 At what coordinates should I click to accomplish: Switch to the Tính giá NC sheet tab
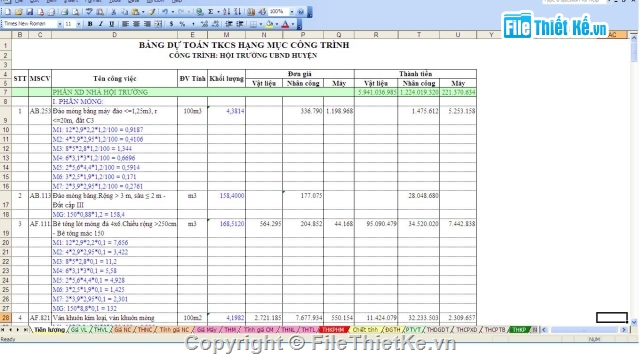[174, 330]
